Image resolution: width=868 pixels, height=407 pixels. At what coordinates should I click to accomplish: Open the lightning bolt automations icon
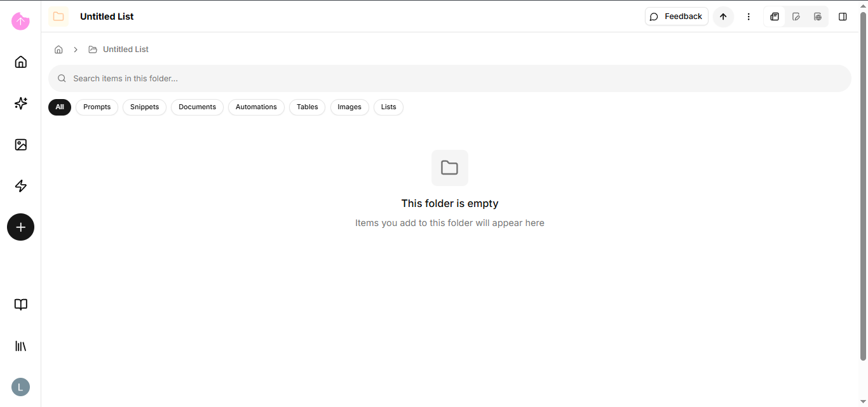pos(20,186)
